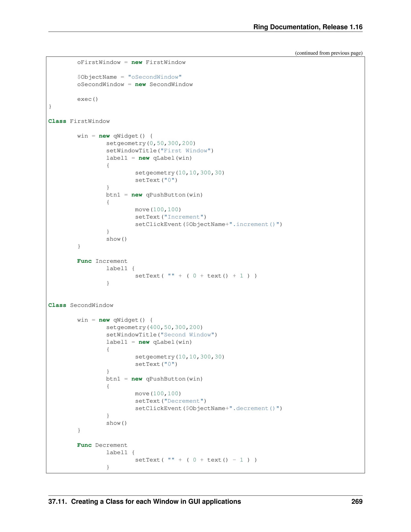Click the 'oSecondWindow = new SecondWindow' line

(x=135, y=85)
